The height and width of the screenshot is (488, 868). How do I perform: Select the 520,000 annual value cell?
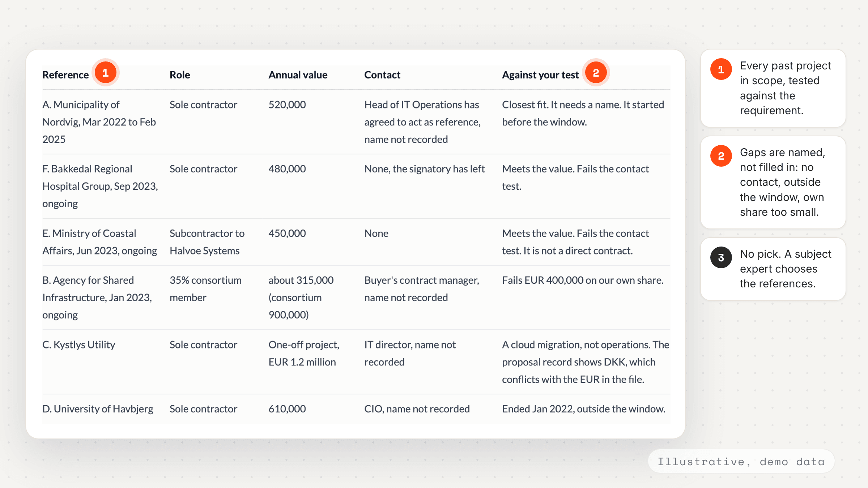point(287,105)
